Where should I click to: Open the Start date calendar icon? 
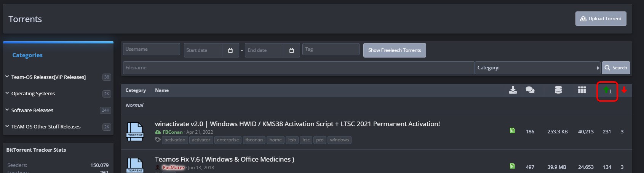tap(230, 50)
